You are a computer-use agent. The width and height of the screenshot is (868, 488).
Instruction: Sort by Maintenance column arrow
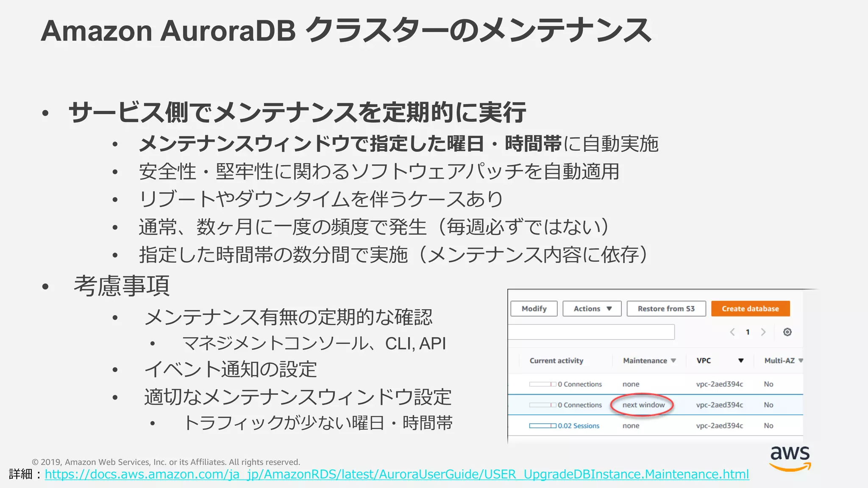pos(673,360)
